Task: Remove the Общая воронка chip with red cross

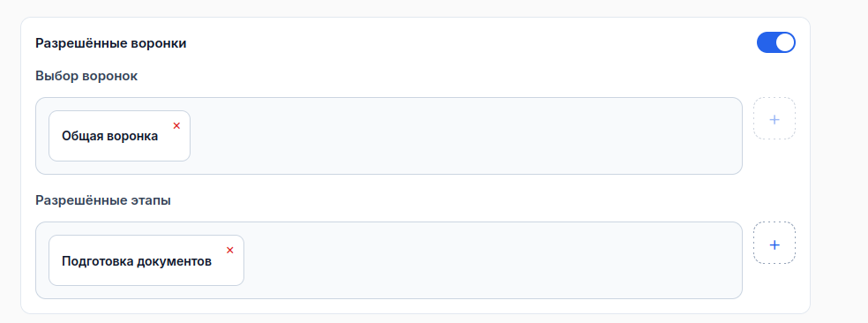Action: coord(176,126)
